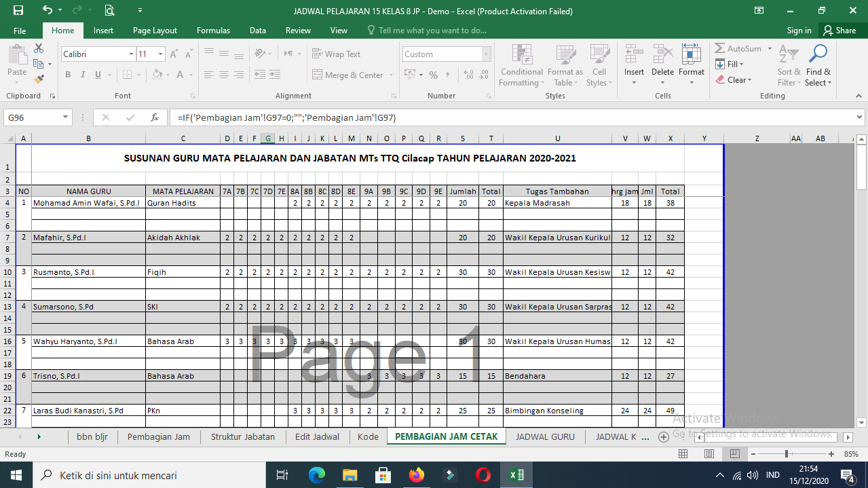Switch to the Review tab
The width and height of the screenshot is (868, 488).
tap(298, 31)
